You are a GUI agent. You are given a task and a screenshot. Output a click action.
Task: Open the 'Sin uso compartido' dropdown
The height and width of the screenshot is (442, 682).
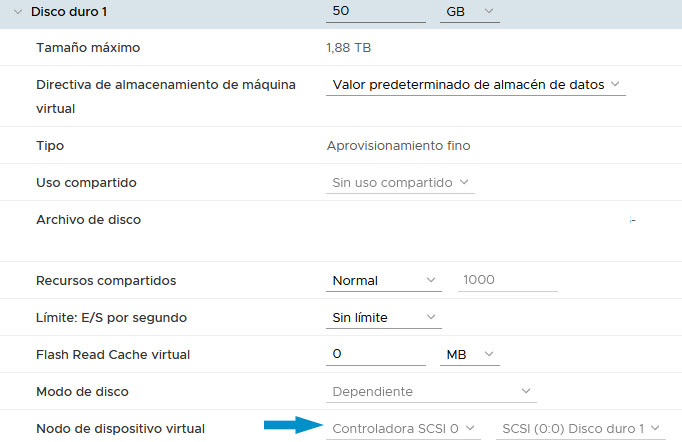click(401, 182)
